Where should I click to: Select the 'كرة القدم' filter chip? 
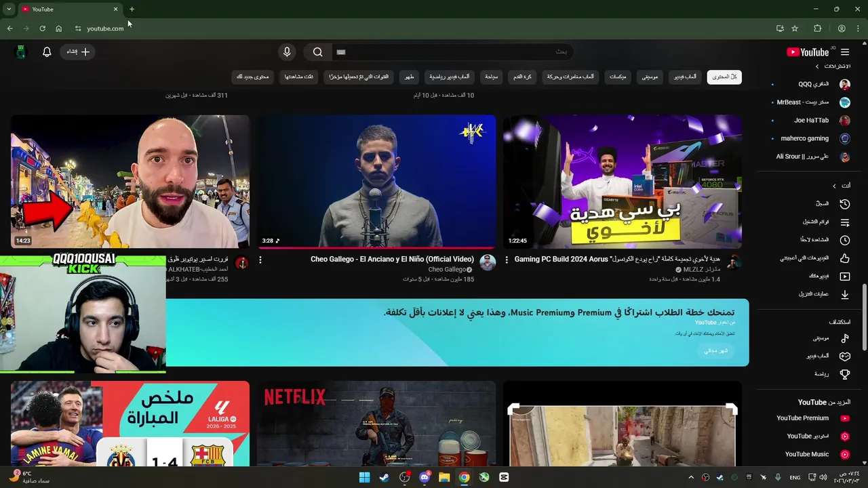(522, 77)
